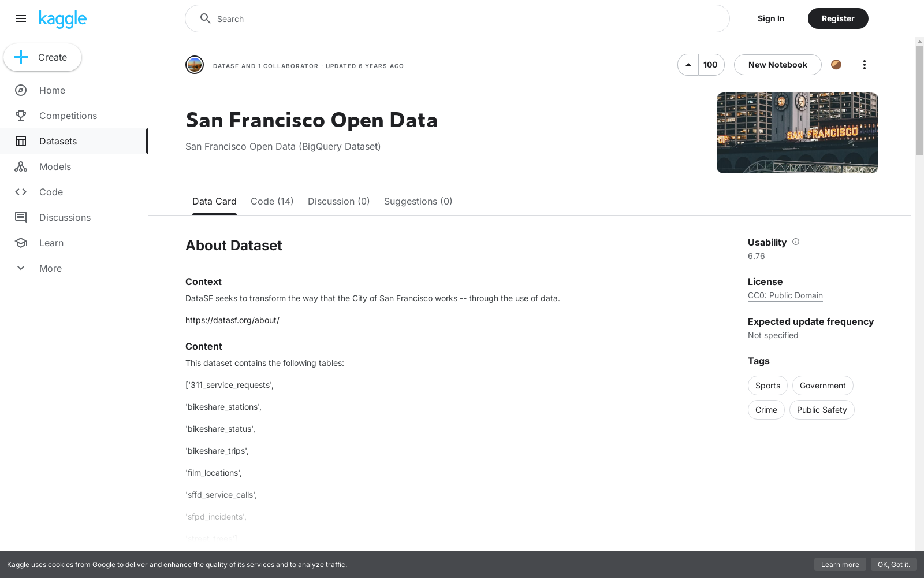Open the three-dot options menu
The height and width of the screenshot is (578, 924).
(865, 65)
